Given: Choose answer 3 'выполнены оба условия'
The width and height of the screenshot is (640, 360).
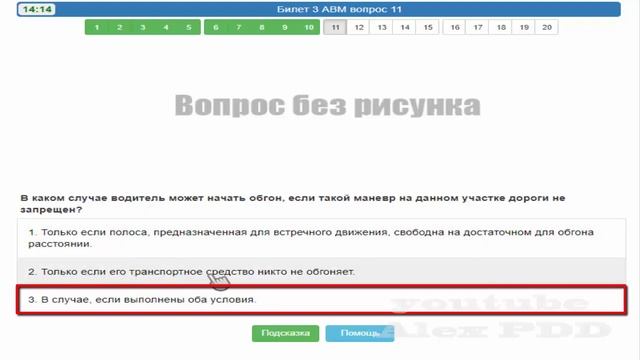Looking at the screenshot, I should (x=321, y=300).
